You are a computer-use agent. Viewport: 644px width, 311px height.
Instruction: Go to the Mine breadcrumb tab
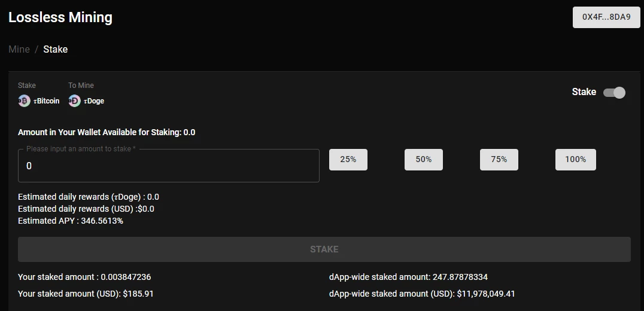pyautogui.click(x=19, y=49)
